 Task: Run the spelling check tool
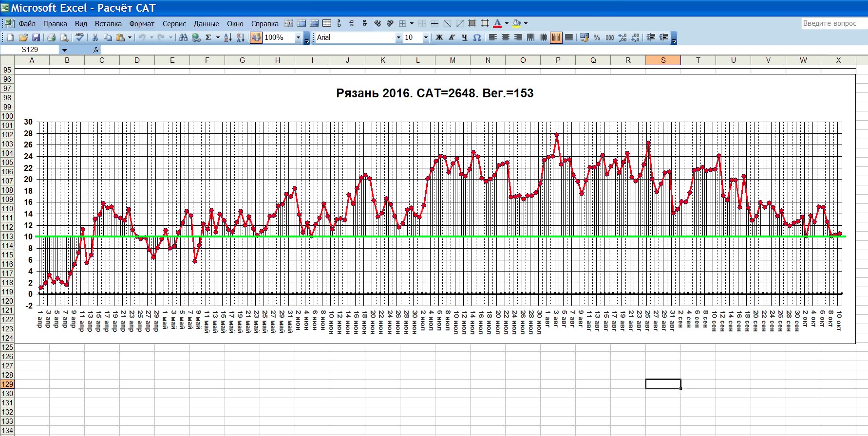(80, 37)
